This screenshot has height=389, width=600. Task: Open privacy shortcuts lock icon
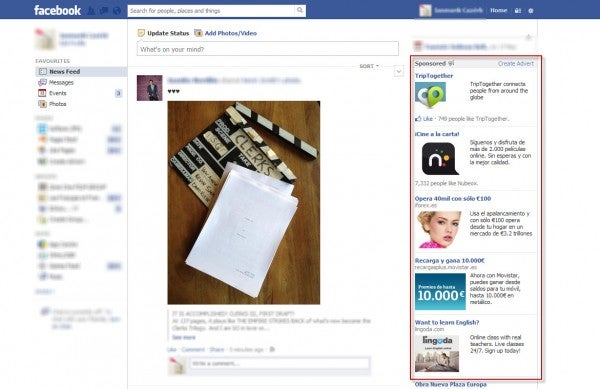pyautogui.click(x=518, y=11)
